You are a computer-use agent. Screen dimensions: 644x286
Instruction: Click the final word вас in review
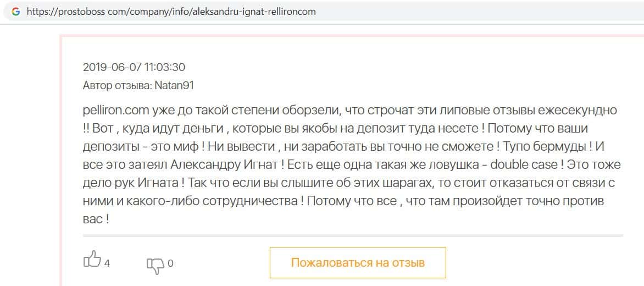[91, 219]
